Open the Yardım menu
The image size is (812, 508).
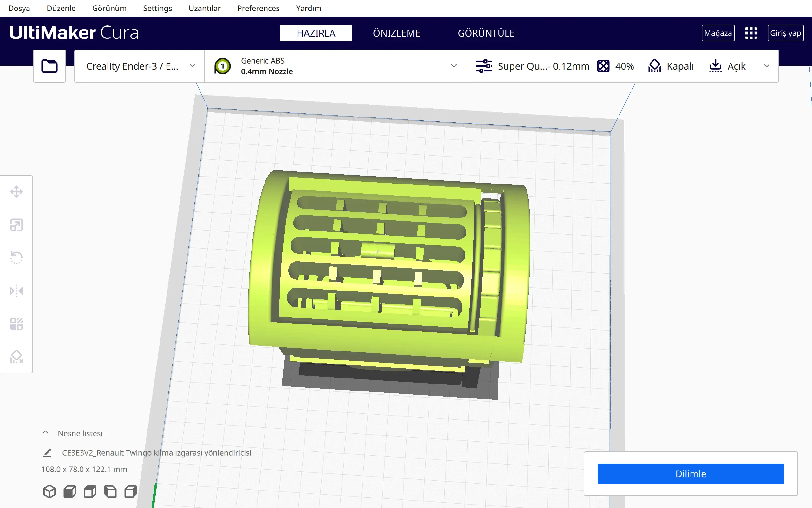coord(309,8)
